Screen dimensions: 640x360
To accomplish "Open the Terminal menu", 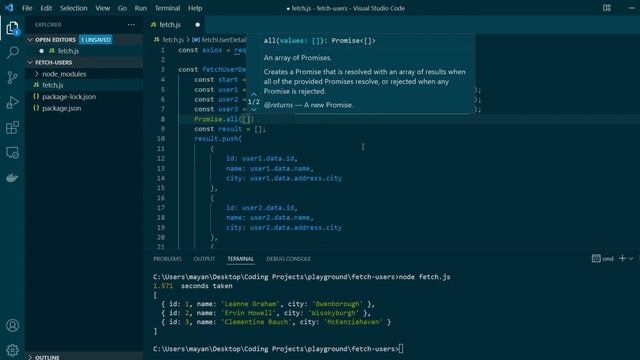I will coord(167,8).
